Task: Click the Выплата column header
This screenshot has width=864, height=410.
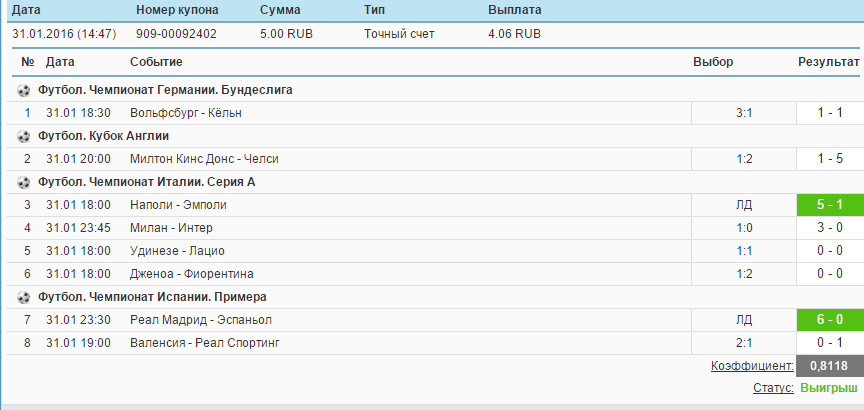Action: point(515,10)
